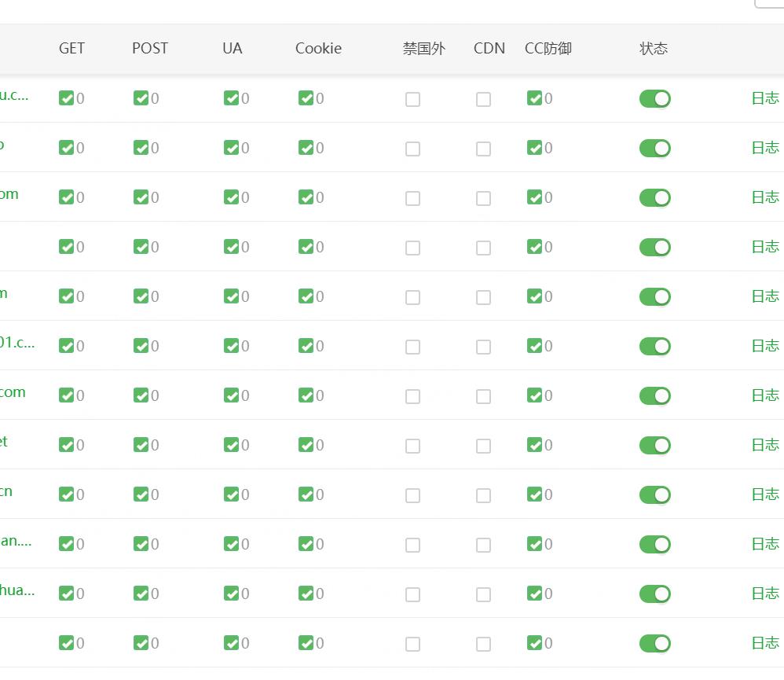The height and width of the screenshot is (680, 784).
Task: Check CDN in the 'hua...' row
Action: [483, 594]
